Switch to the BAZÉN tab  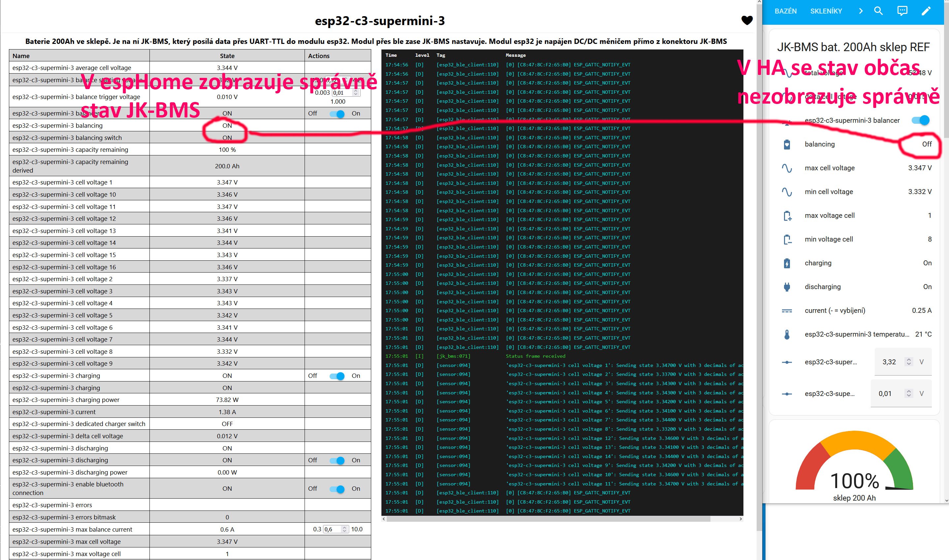coord(786,11)
